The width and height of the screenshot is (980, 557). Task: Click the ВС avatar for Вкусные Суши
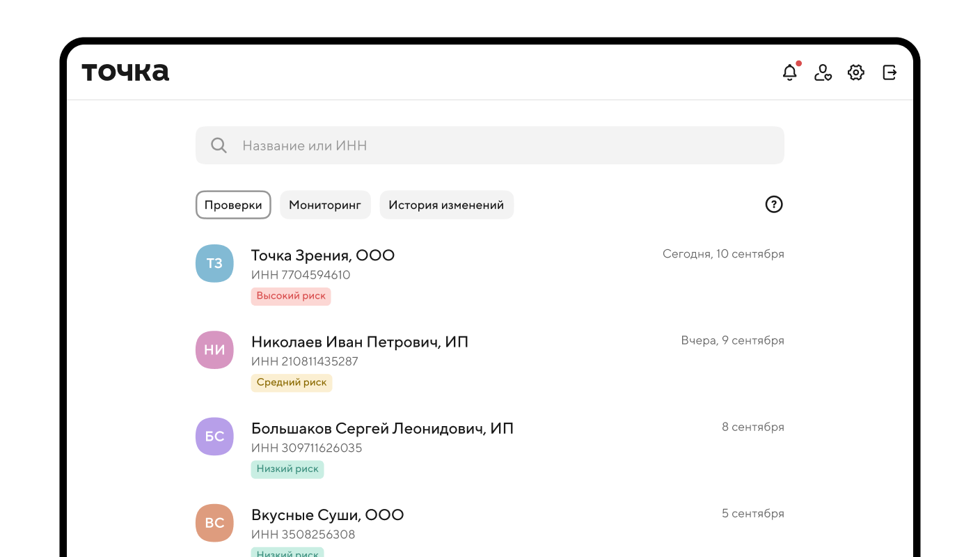pos(214,523)
